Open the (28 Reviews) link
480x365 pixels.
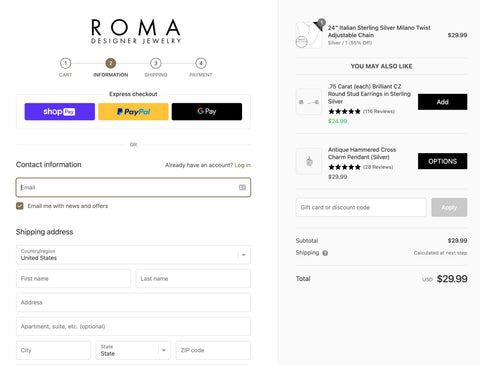[378, 167]
